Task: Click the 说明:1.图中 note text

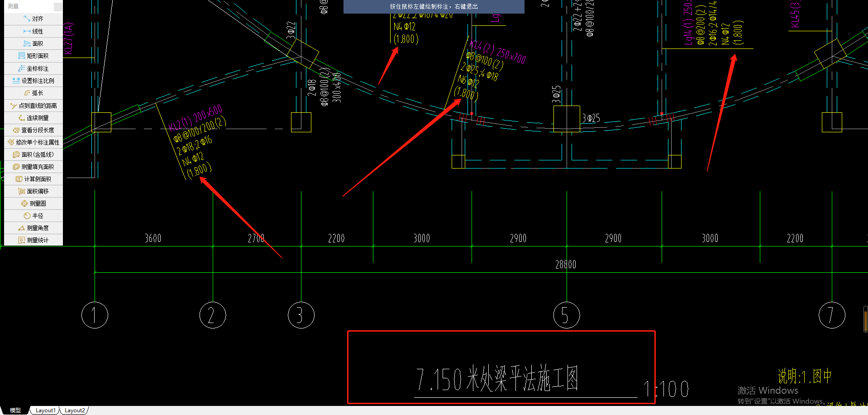Action: 805,376
